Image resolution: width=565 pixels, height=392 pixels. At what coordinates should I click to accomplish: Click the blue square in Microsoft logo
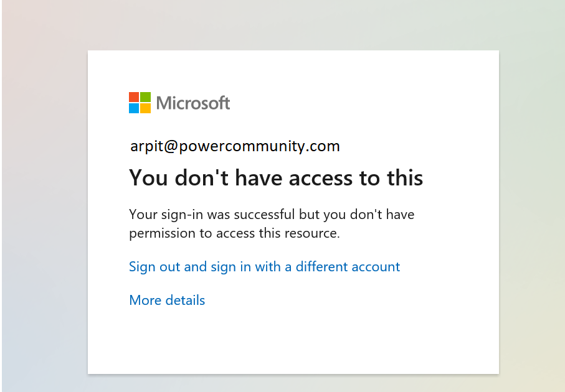(134, 108)
